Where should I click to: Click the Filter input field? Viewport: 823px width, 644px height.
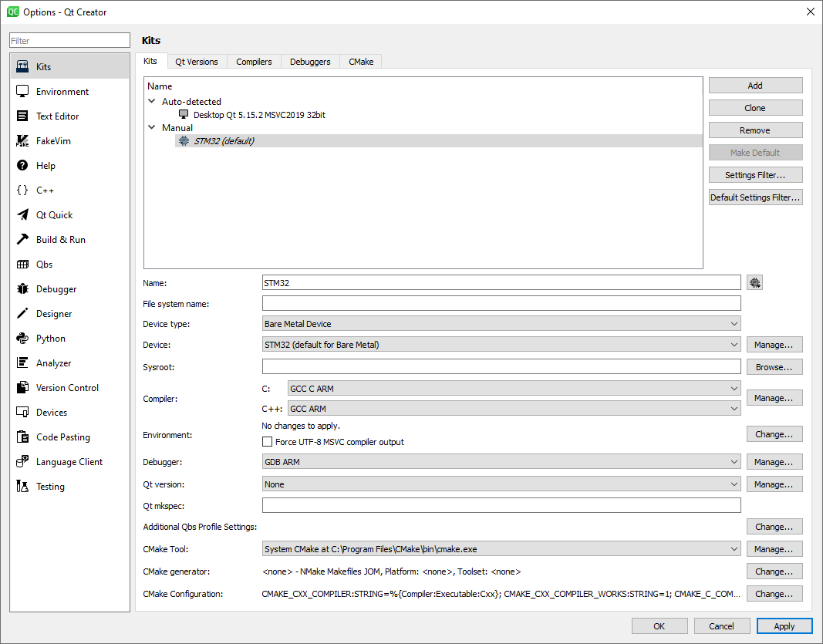click(69, 41)
